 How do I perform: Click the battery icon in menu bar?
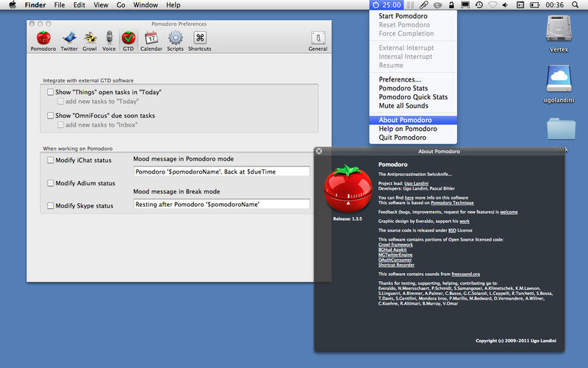534,5
